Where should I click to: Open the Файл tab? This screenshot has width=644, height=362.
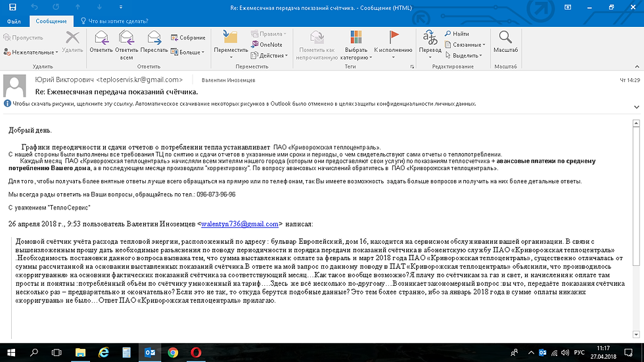(14, 21)
